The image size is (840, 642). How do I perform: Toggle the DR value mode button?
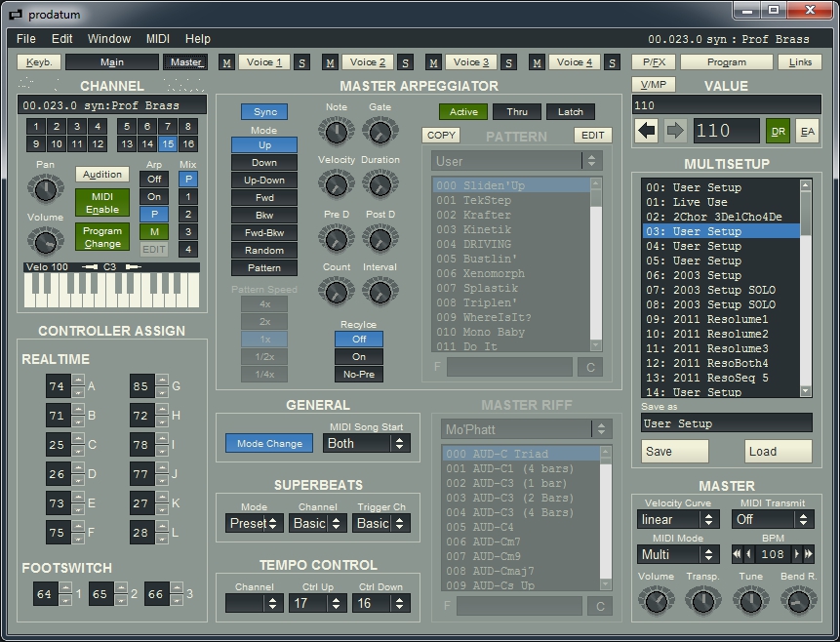(x=778, y=132)
